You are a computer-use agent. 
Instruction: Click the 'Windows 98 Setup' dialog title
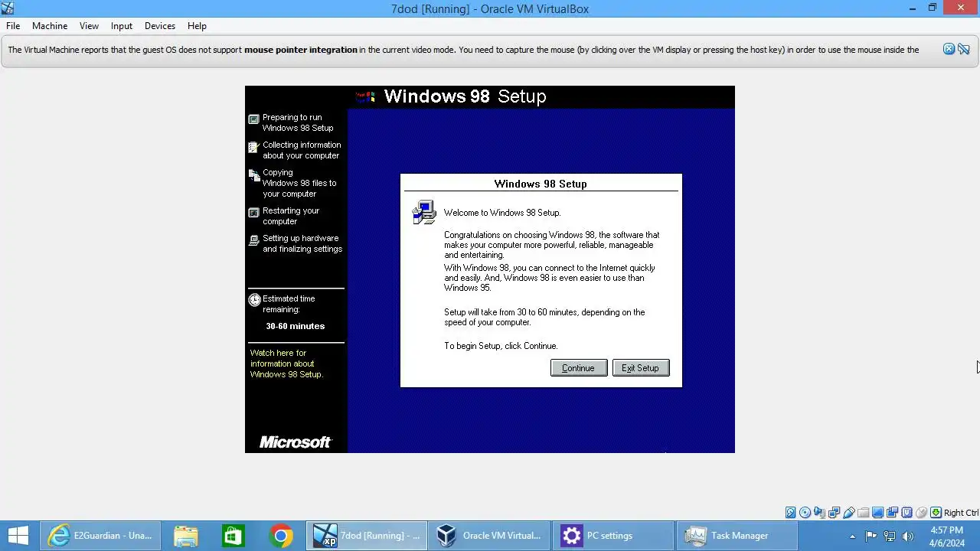tap(541, 184)
